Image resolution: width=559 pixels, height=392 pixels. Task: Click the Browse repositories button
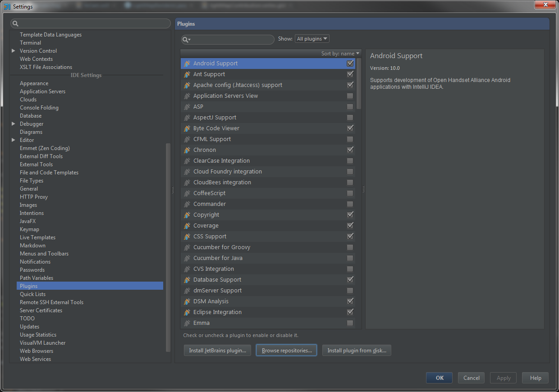pyautogui.click(x=287, y=351)
